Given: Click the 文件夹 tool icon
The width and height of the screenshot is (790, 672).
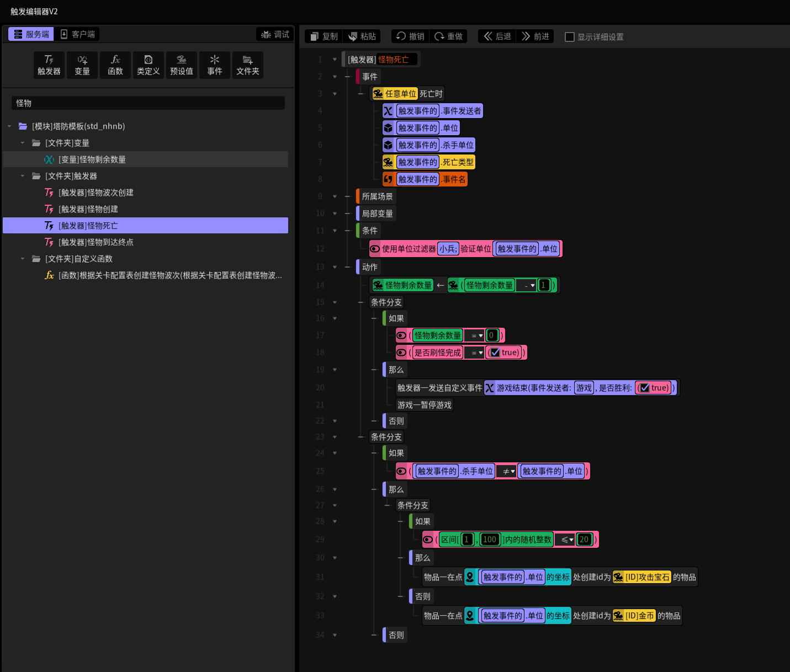Looking at the screenshot, I should (248, 65).
